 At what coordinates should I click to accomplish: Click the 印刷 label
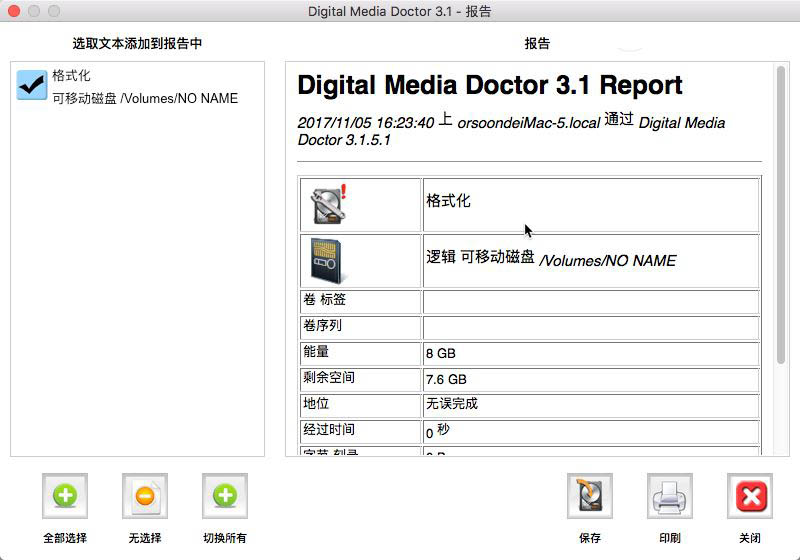(x=670, y=538)
